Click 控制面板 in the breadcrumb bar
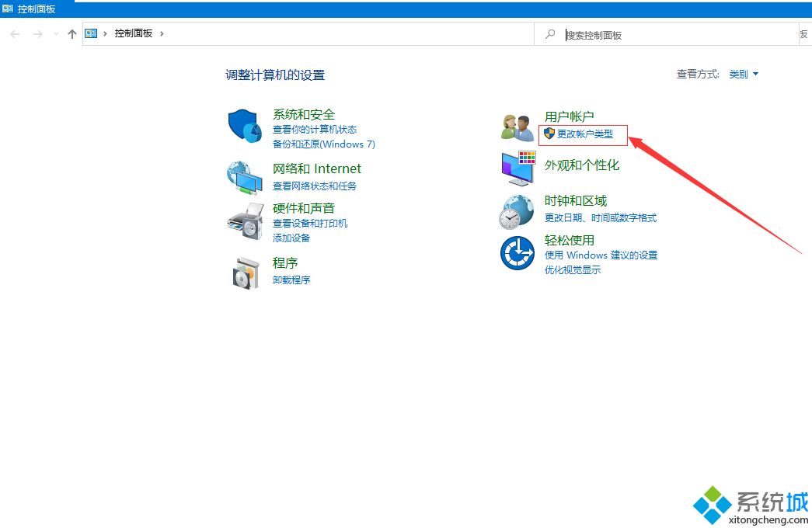 click(132, 33)
